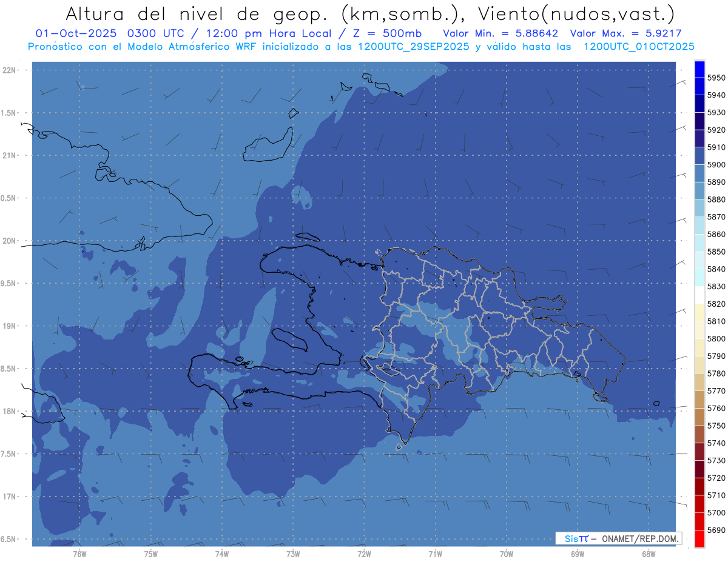Image resolution: width=728 pixels, height=562 pixels.
Task: Click the dark maroon swatch between 5720 and 5730
Action: 699,469
